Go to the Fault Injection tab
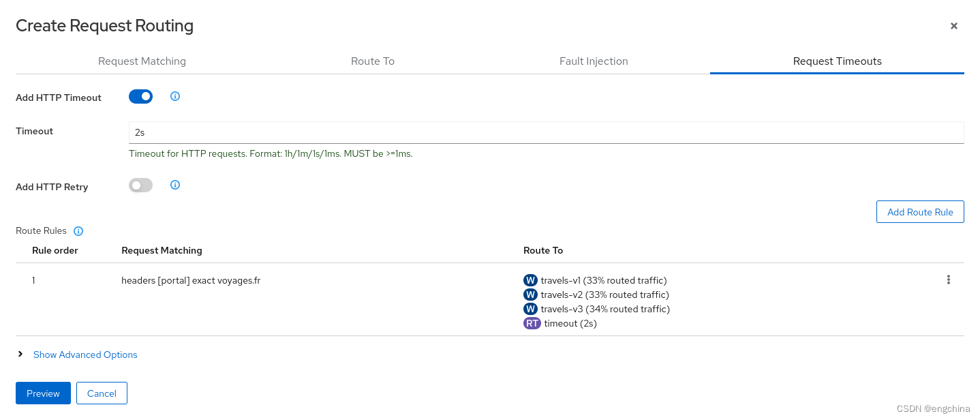The image size is (980, 420). 594,61
